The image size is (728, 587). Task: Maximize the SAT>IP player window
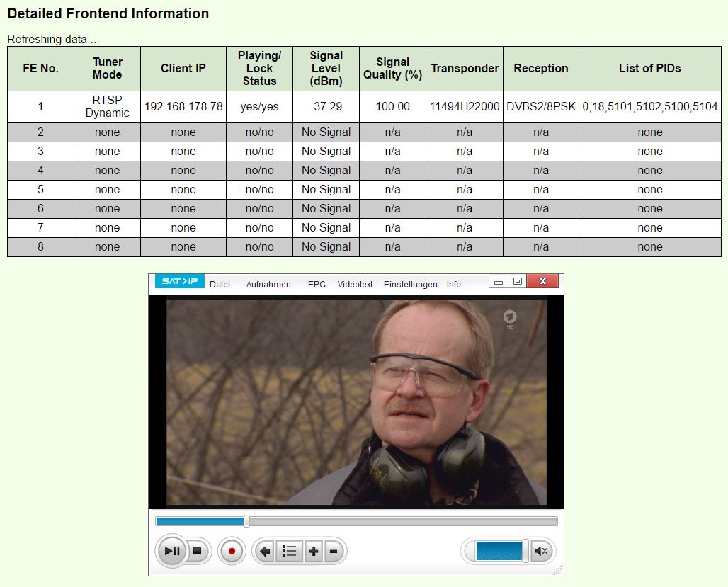point(518,281)
